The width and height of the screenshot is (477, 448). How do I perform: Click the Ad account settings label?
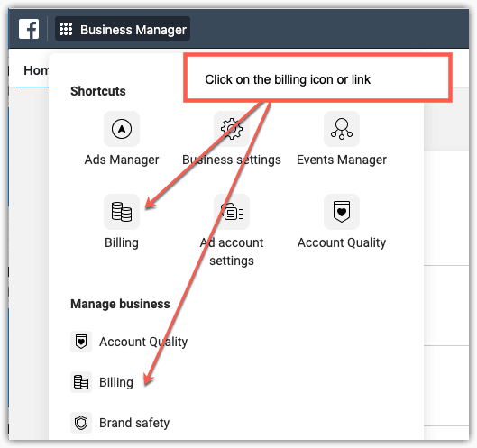(x=232, y=251)
